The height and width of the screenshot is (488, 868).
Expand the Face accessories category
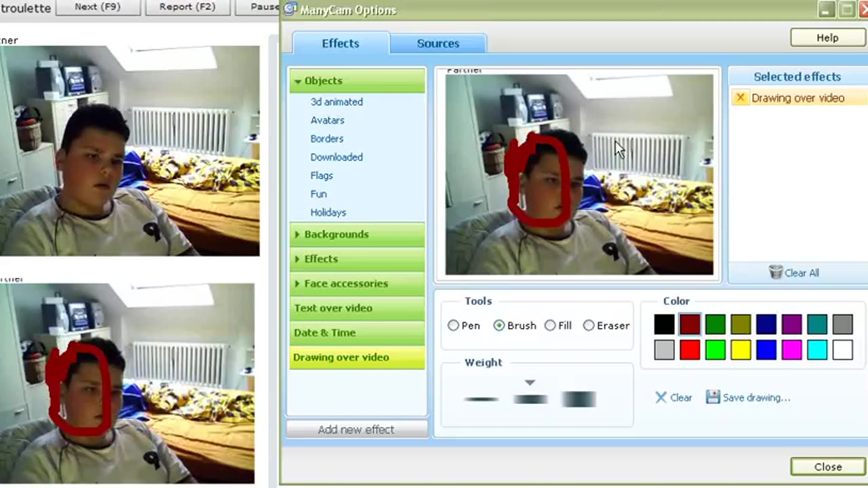pos(357,283)
